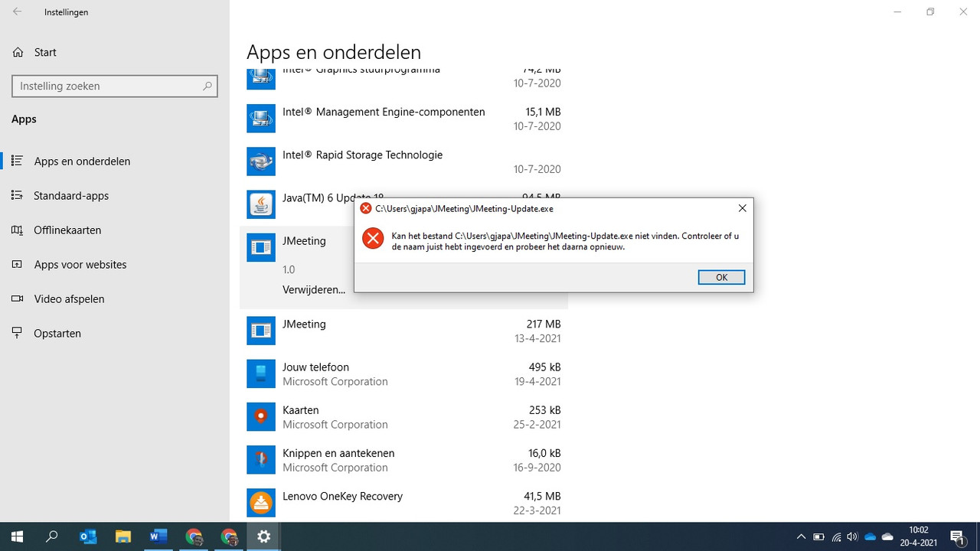Screen dimensions: 980x551
Task: Click the Kaarten app icon
Action: 261,416
